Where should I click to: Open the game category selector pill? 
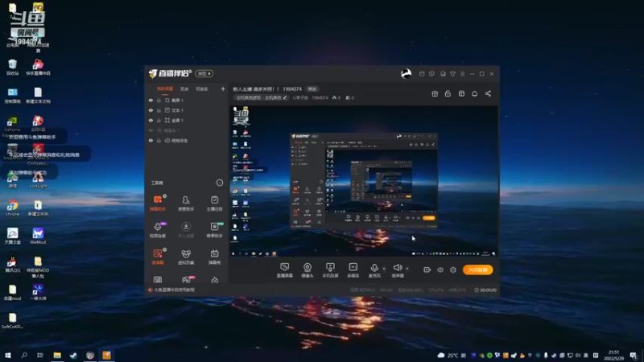262,97
